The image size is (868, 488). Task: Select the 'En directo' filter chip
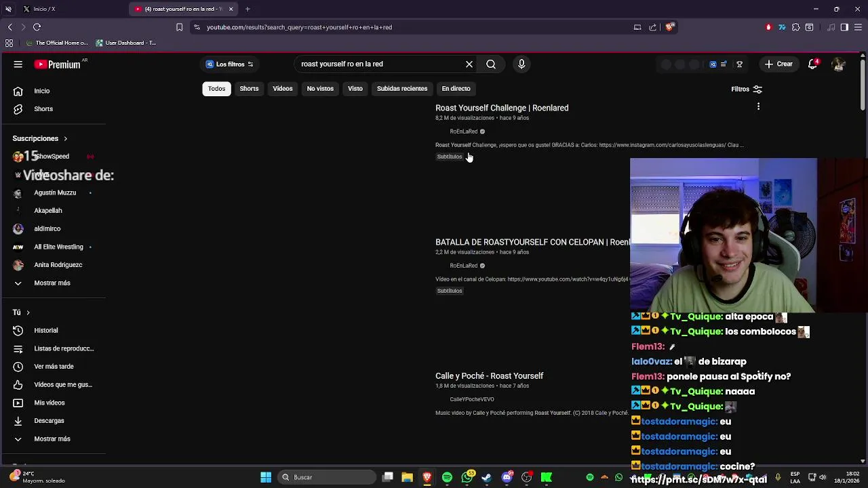click(456, 89)
